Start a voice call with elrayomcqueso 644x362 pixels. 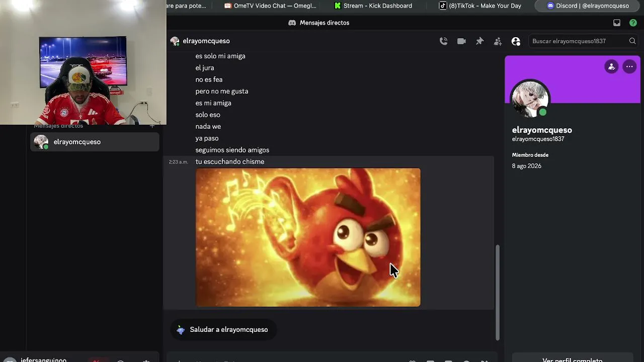pos(443,41)
